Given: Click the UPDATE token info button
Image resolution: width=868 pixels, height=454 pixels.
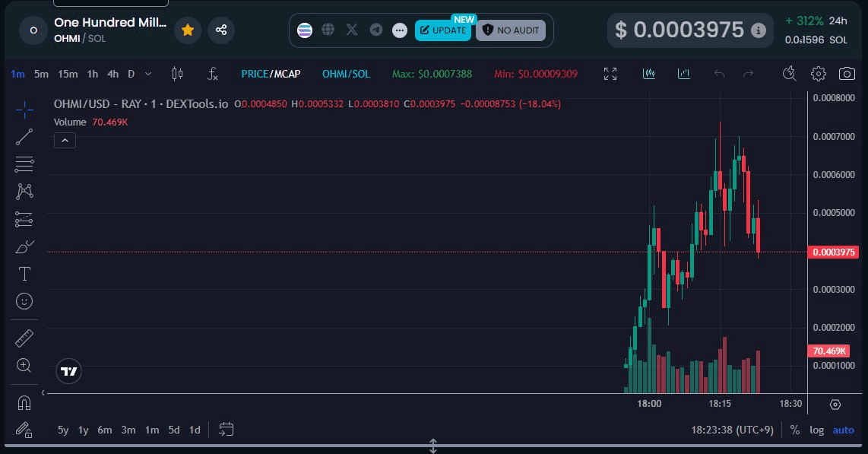Looking at the screenshot, I should 443,30.
